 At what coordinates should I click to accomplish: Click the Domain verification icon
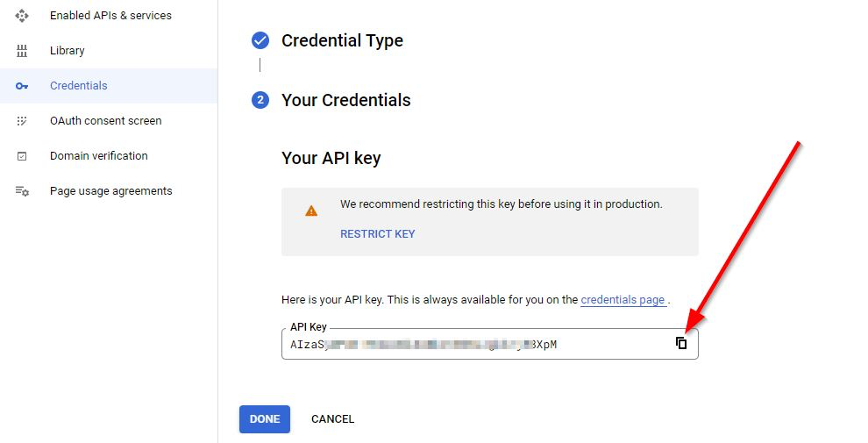[x=22, y=156]
